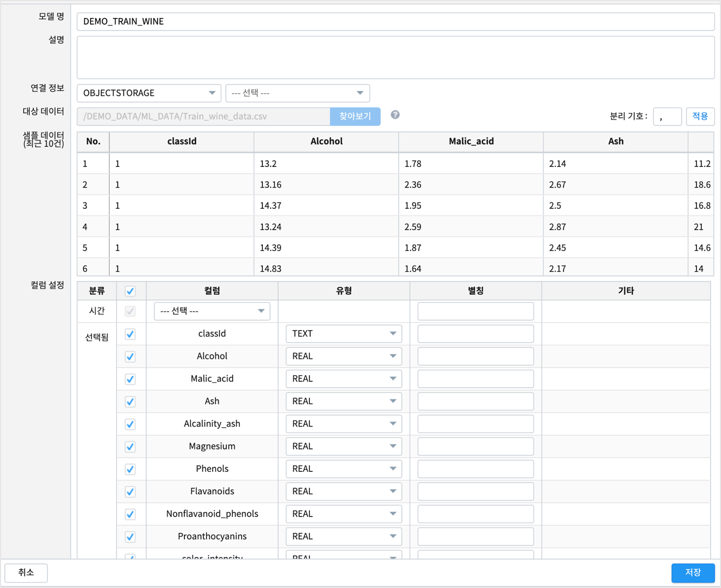Click the 저장 save button
The image size is (721, 588).
693,573
